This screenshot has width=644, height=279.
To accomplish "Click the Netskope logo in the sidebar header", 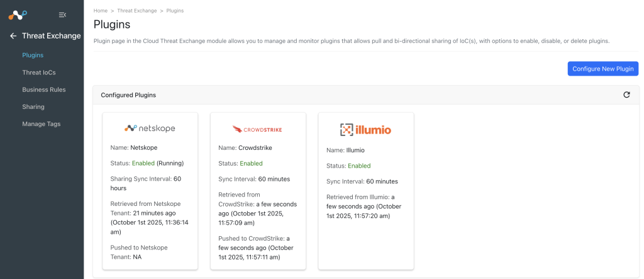I will coord(18,15).
